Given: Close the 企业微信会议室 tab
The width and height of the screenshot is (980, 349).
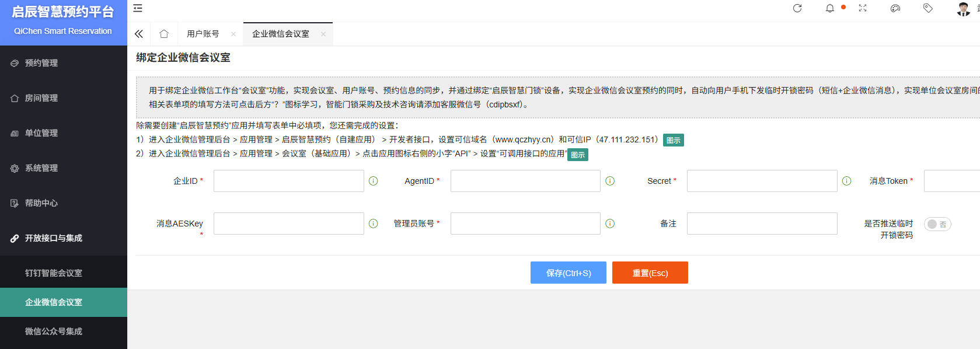Looking at the screenshot, I should (323, 34).
